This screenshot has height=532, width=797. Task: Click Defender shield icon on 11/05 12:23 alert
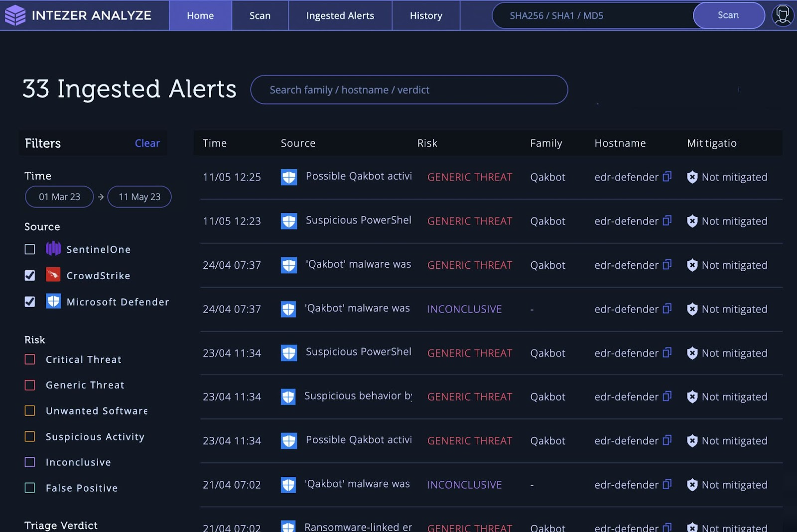(289, 221)
